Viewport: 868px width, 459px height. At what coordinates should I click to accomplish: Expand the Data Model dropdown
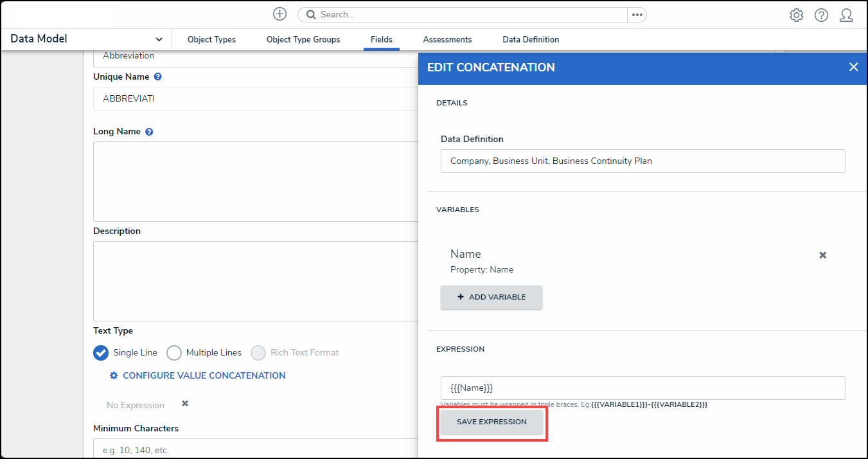[x=159, y=39]
